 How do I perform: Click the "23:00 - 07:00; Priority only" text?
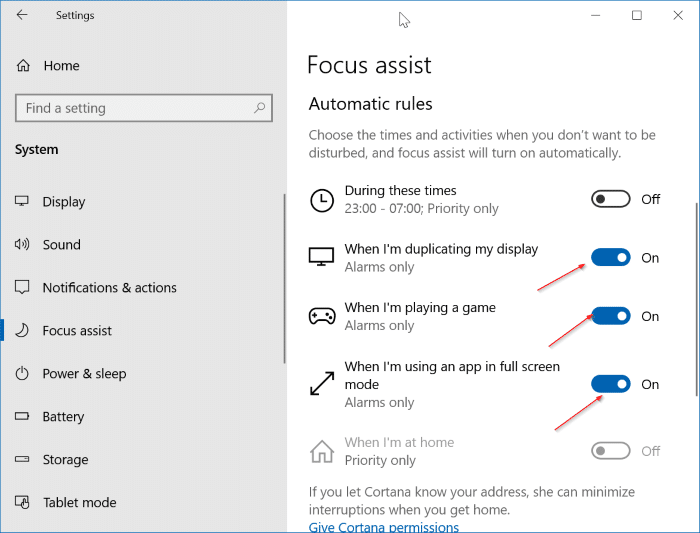pos(421,208)
